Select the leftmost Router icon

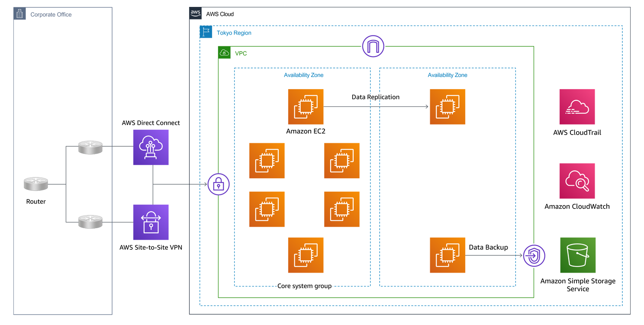(35, 183)
